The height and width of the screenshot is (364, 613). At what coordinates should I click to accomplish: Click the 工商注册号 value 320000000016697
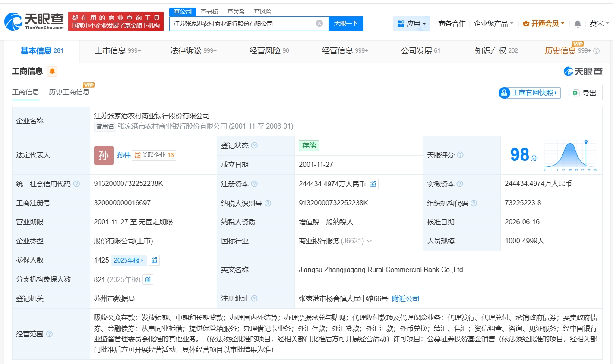122,203
